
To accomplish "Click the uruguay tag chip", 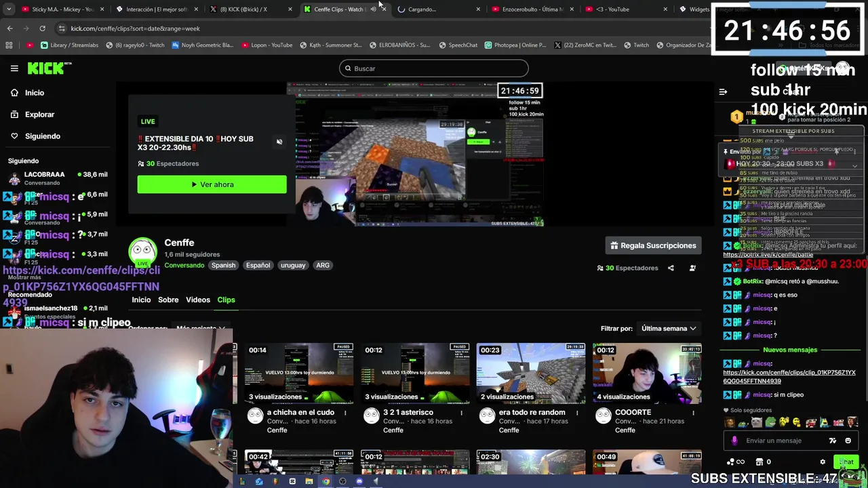I will click(x=293, y=265).
